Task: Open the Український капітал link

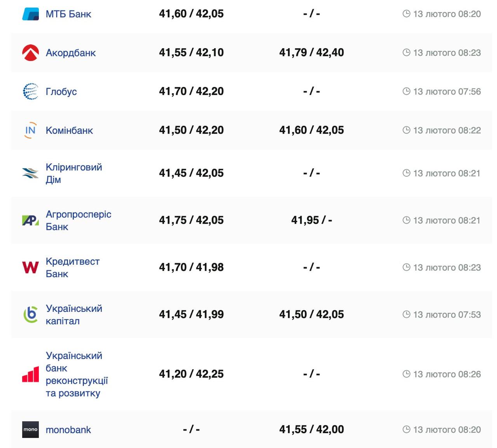Action: (x=74, y=314)
